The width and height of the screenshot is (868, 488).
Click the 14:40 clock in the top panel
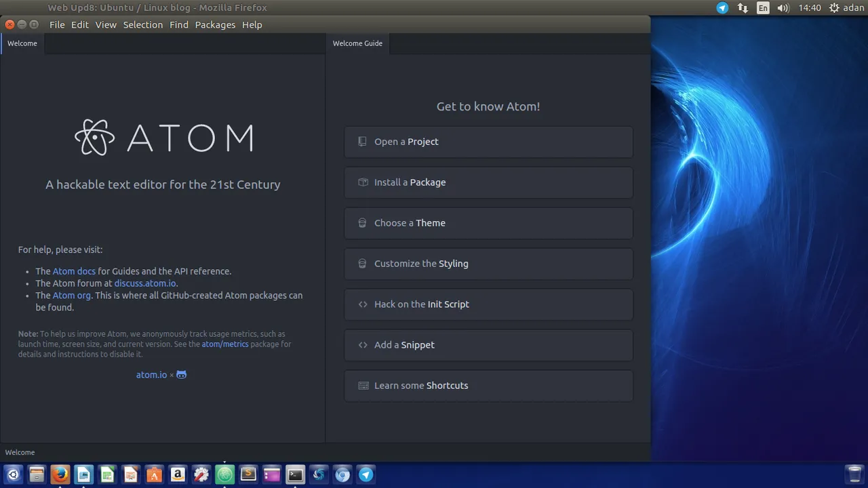810,8
